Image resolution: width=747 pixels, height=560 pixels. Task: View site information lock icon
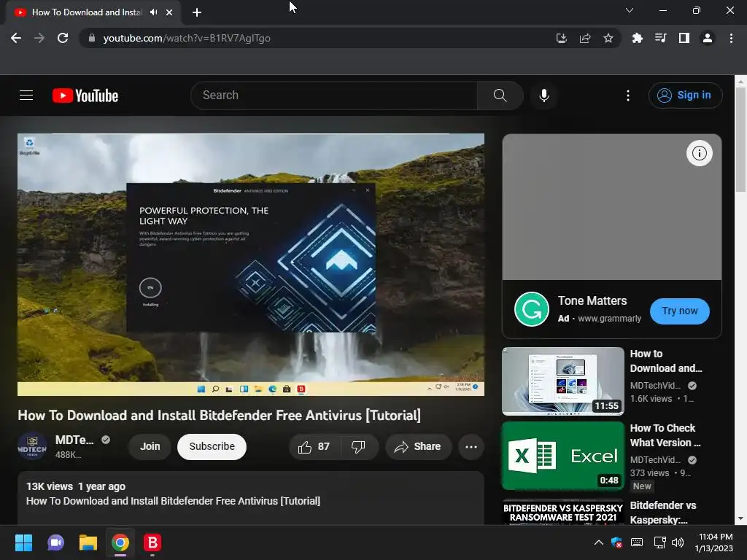[x=92, y=38]
